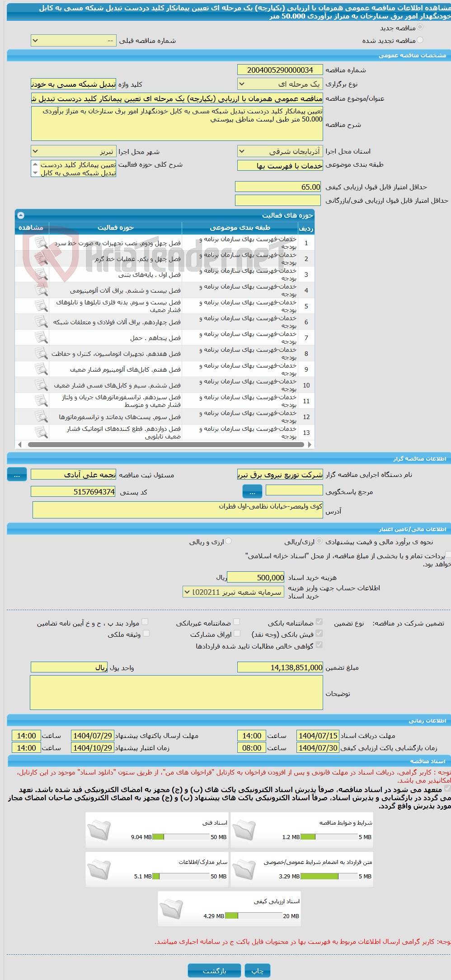Toggle the اسناد خزانه اسلامی payment checkbox
The height and width of the screenshot is (980, 451).
448,555
